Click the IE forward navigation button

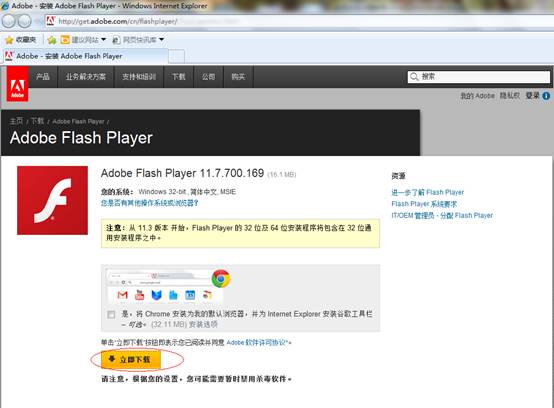click(x=24, y=22)
